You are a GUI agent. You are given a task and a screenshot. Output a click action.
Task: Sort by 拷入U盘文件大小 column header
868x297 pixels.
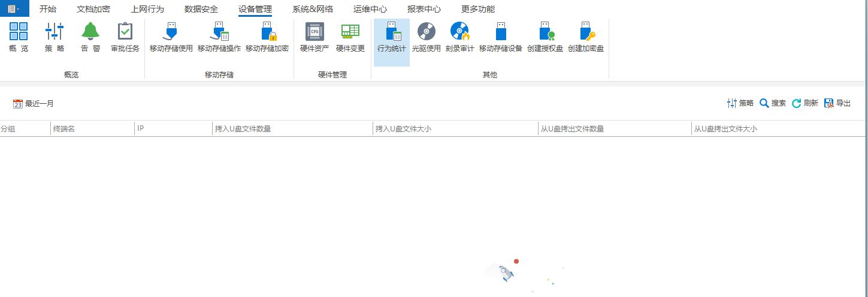pyautogui.click(x=455, y=128)
